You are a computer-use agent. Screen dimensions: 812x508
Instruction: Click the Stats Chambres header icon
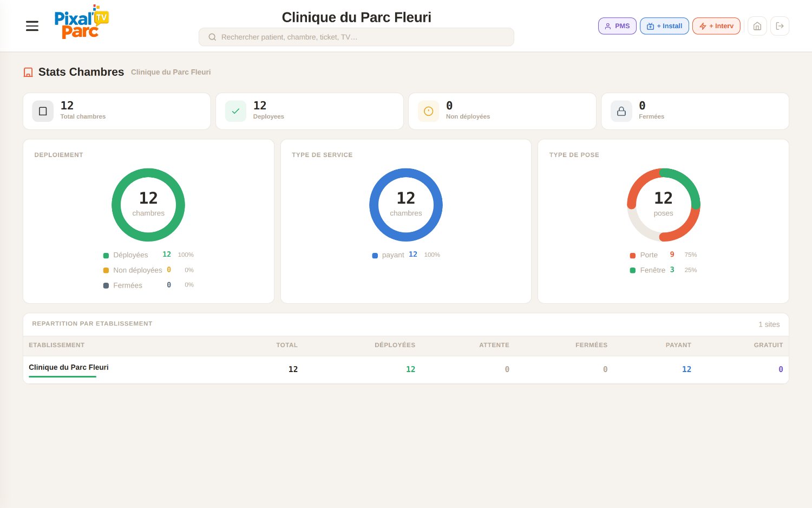28,72
